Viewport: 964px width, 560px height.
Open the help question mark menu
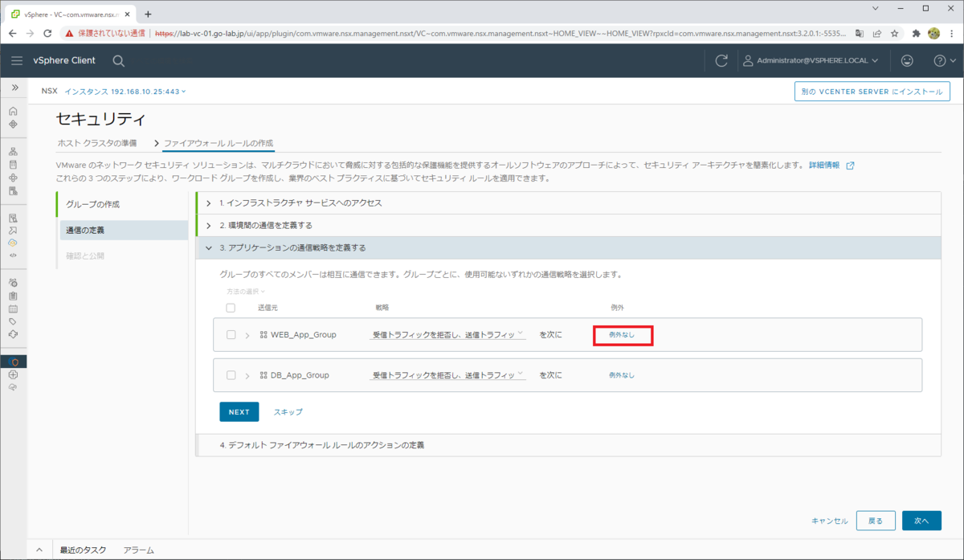tap(944, 60)
